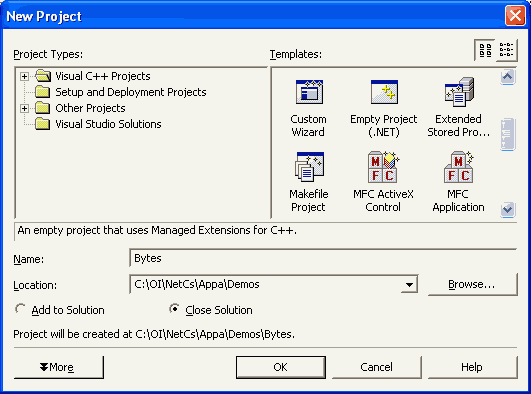Click the 'MFC ActiveX Control' caption
The image size is (531, 394).
(383, 200)
